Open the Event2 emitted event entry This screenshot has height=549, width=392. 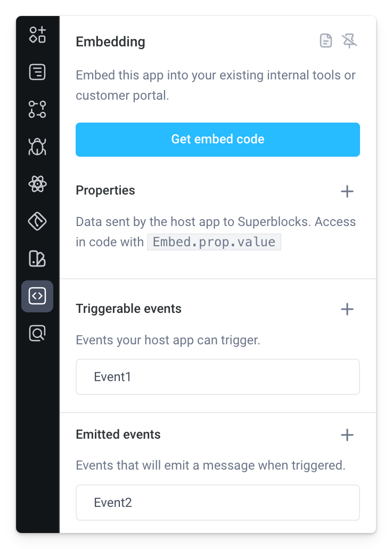tap(217, 502)
